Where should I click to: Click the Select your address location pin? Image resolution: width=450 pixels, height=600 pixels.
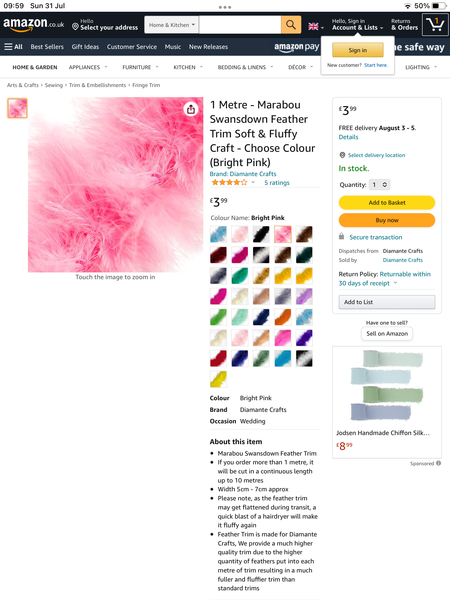pos(75,27)
